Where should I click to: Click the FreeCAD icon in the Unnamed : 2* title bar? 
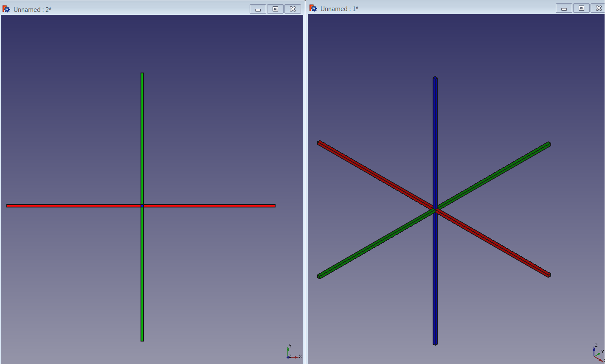(6, 8)
